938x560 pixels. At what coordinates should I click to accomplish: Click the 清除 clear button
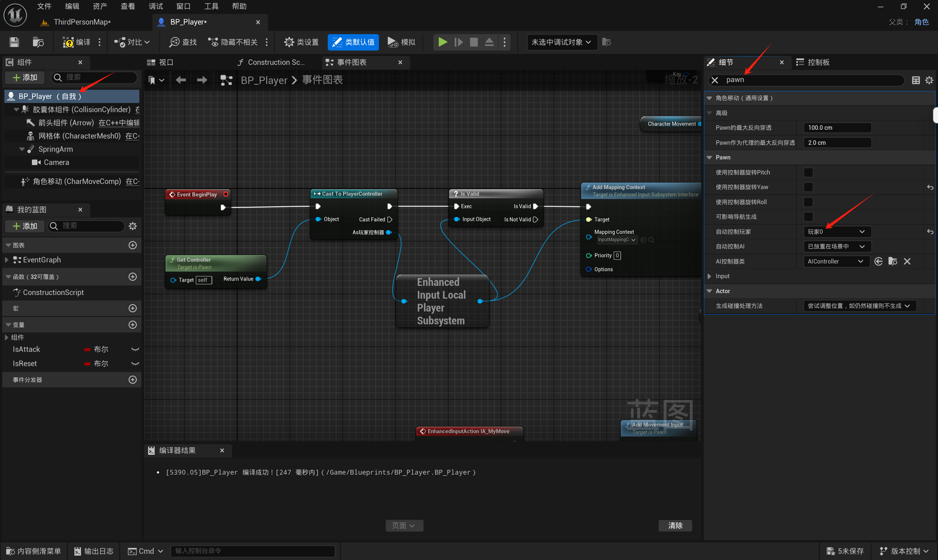point(675,526)
